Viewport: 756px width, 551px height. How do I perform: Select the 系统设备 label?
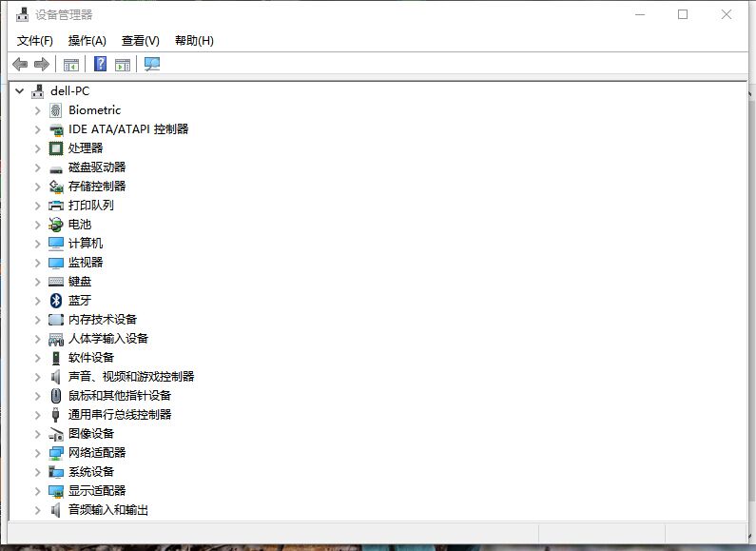pyautogui.click(x=91, y=472)
